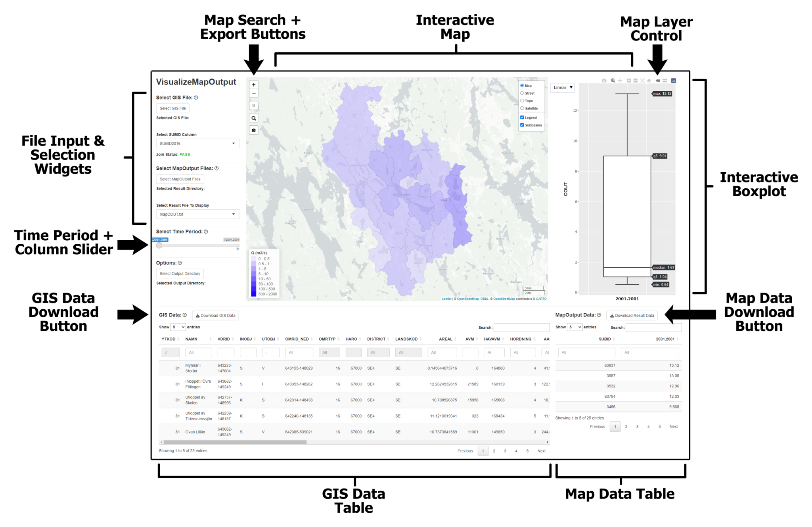Viewport: 812px width, 527px height.
Task: Click the boxplot pan tool icon
Action: (620, 80)
